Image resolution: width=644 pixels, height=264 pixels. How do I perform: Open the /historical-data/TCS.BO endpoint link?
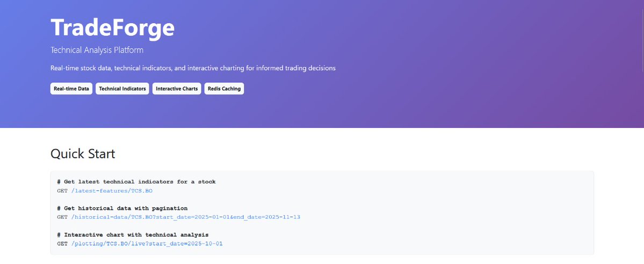click(186, 217)
